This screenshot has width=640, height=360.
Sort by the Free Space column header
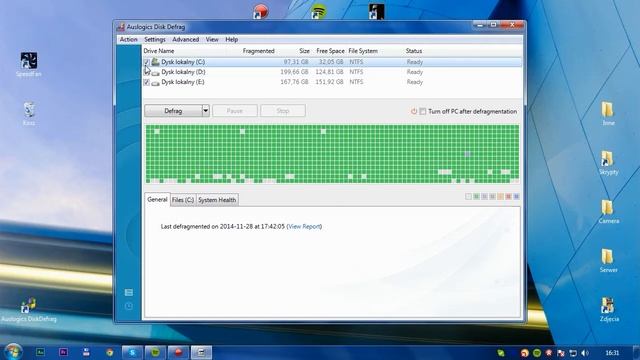[x=330, y=51]
